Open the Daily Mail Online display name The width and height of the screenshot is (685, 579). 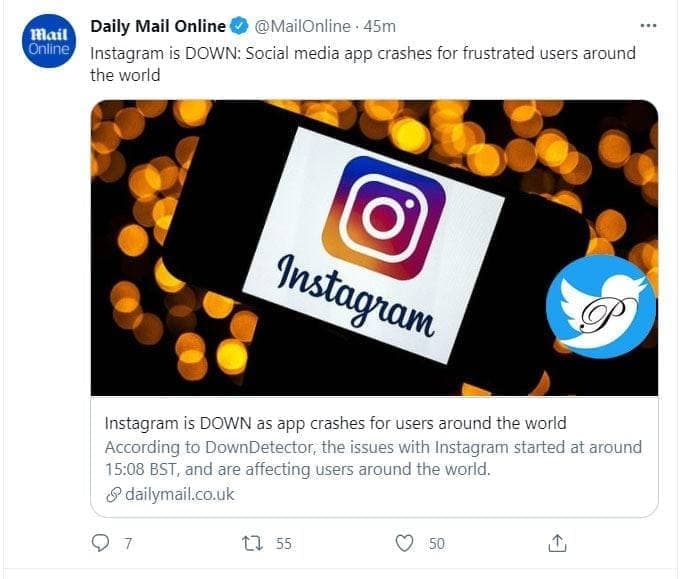coord(158,27)
